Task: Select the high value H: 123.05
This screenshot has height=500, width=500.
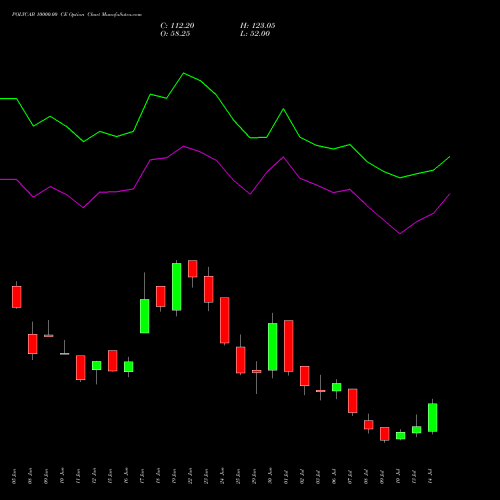Action: 258,26
